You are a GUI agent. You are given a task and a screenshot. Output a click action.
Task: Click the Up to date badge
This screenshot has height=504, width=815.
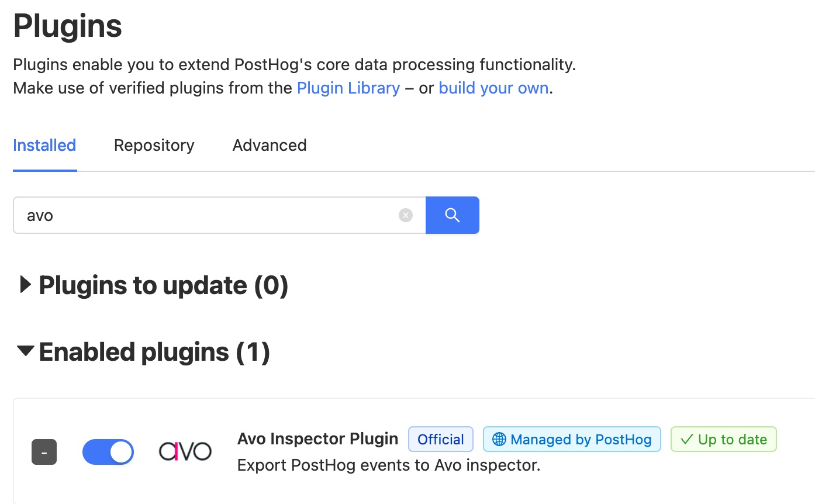[723, 439]
